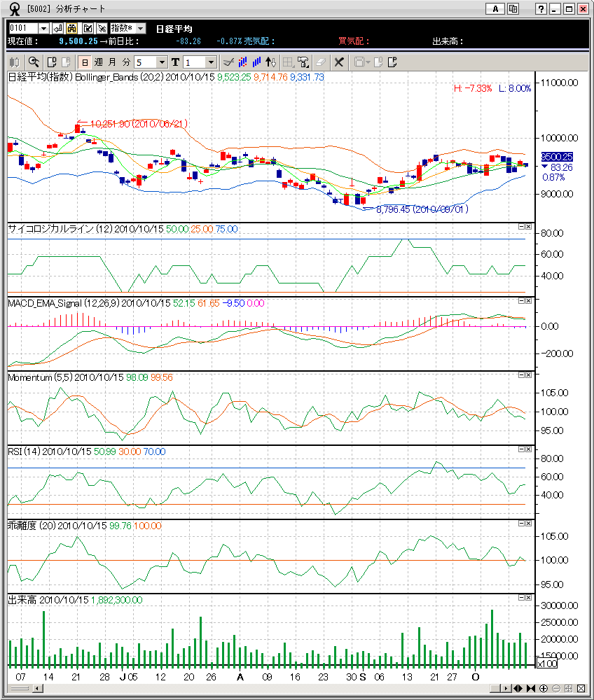The height and width of the screenshot is (700, 594).
Task: Click the magnifying glass zoom icon
Action: [x=32, y=62]
